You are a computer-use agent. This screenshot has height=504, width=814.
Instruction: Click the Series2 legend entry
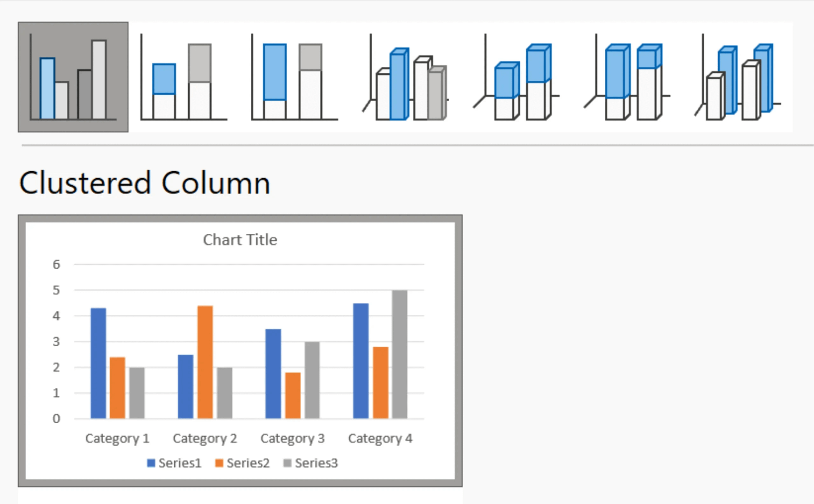pyautogui.click(x=248, y=463)
